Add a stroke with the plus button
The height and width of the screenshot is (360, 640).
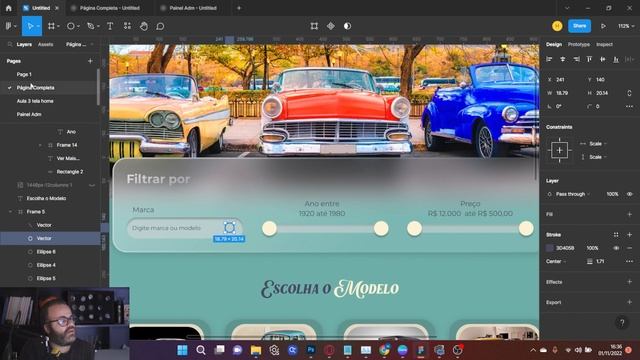point(629,235)
